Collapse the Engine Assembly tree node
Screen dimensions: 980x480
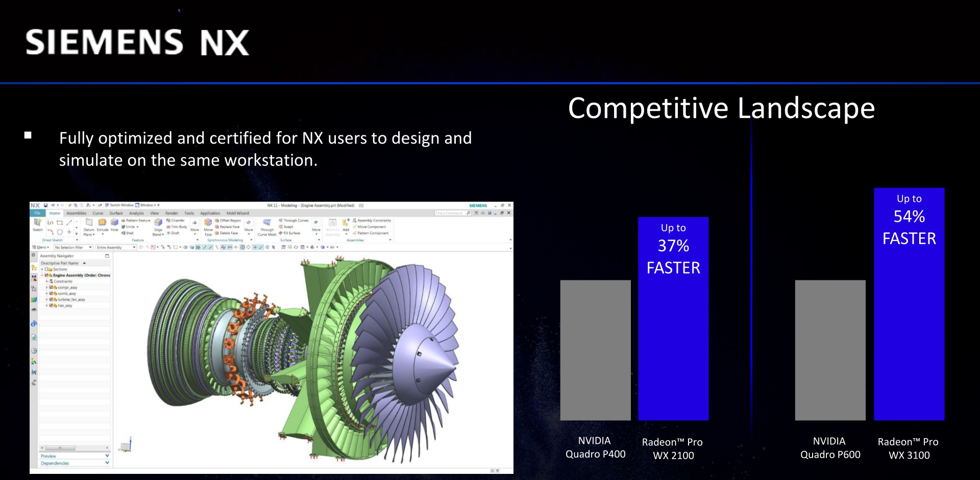point(42,275)
